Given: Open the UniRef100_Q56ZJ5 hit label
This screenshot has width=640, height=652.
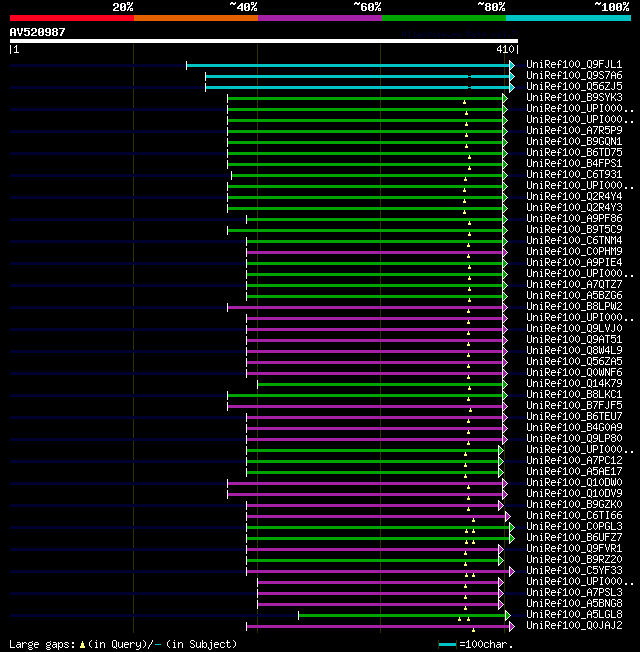Looking at the screenshot, I should pyautogui.click(x=574, y=86).
